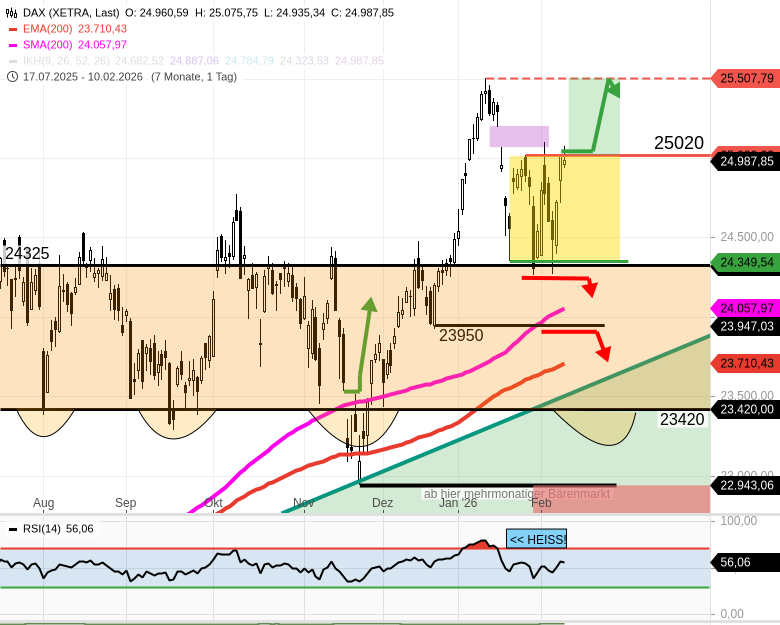
Task: Click the clock icon before date range
Action: (x=12, y=77)
